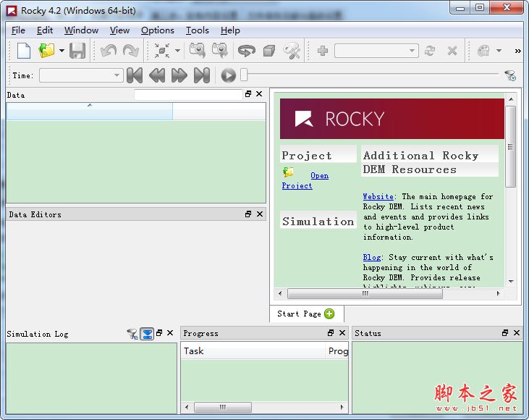Undock the Data panel
This screenshot has height=420, width=529.
pos(248,94)
